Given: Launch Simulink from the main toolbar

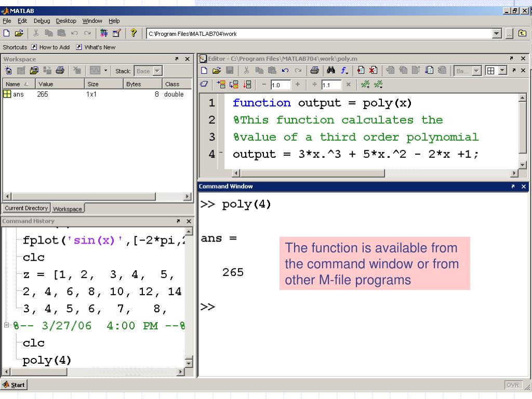Looking at the screenshot, I should coord(104,33).
